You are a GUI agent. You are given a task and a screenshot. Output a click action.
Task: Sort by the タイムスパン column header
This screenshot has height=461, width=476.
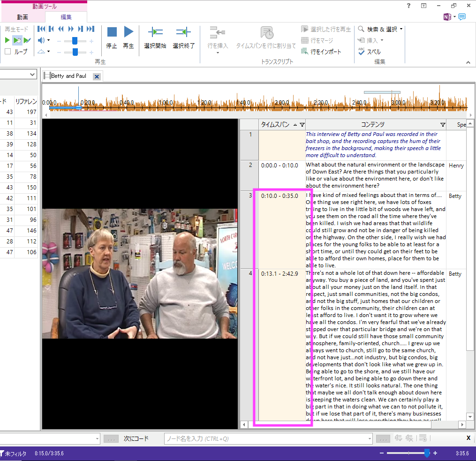pos(275,125)
